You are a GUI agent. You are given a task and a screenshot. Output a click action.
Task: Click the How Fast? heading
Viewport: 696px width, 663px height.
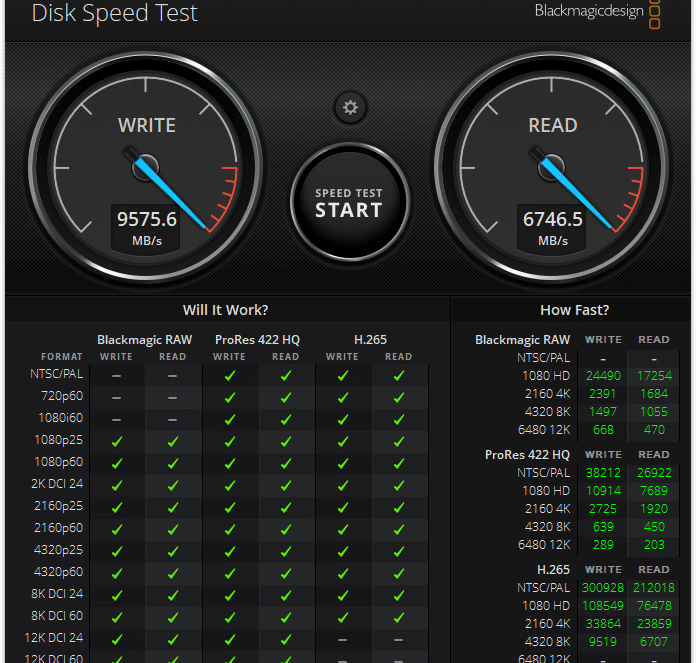(x=574, y=310)
